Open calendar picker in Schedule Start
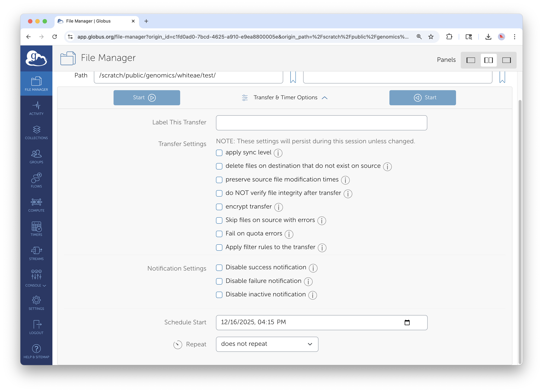543x392 pixels. click(407, 322)
